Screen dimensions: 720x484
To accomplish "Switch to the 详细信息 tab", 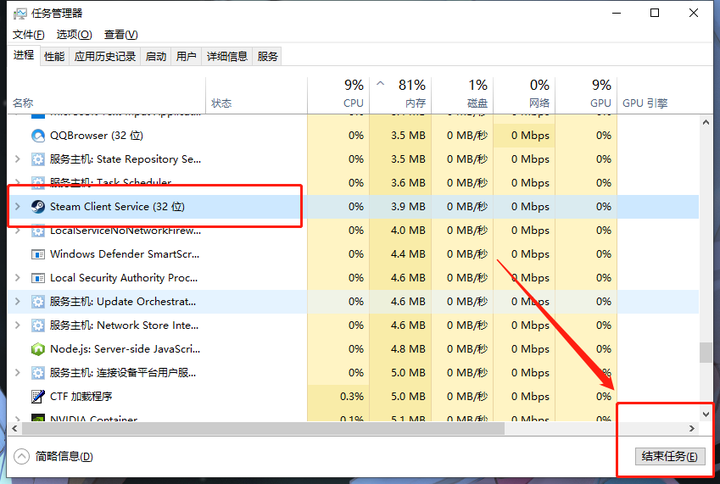I will tap(227, 56).
